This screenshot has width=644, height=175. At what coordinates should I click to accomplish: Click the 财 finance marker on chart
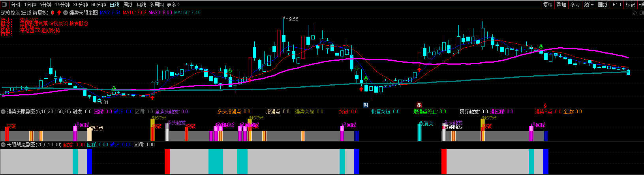click(x=366, y=105)
